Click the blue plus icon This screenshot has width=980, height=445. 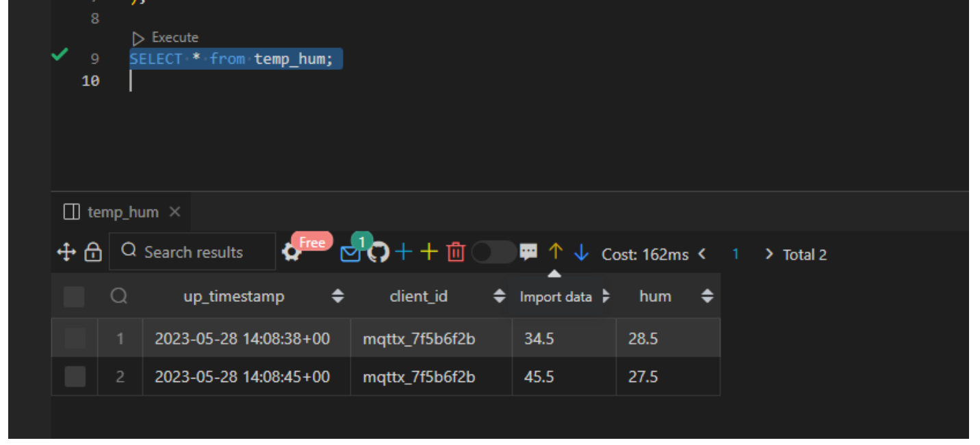[404, 253]
